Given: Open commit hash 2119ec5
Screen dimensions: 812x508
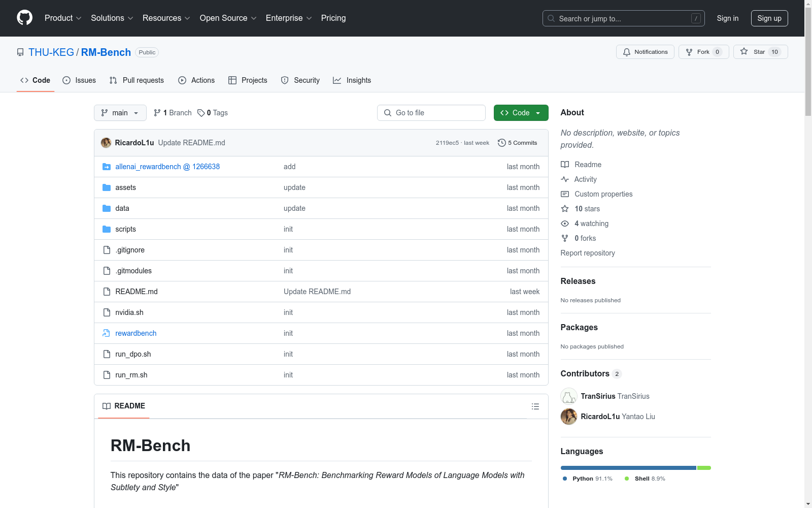Looking at the screenshot, I should [447, 143].
